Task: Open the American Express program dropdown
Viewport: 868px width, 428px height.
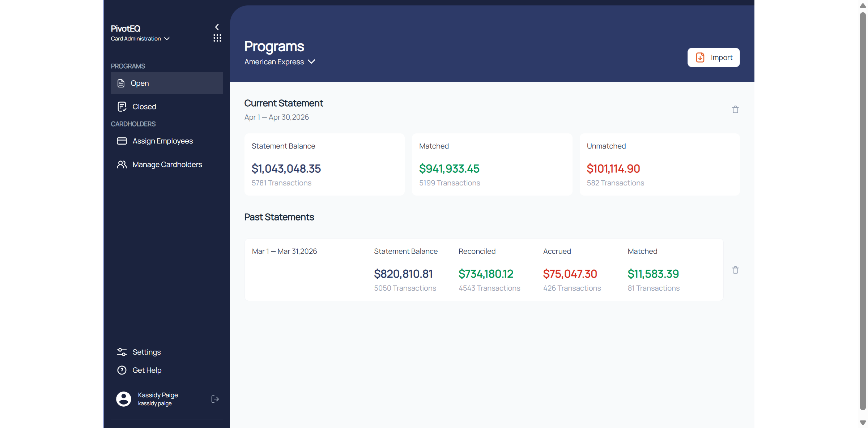Action: (x=280, y=62)
